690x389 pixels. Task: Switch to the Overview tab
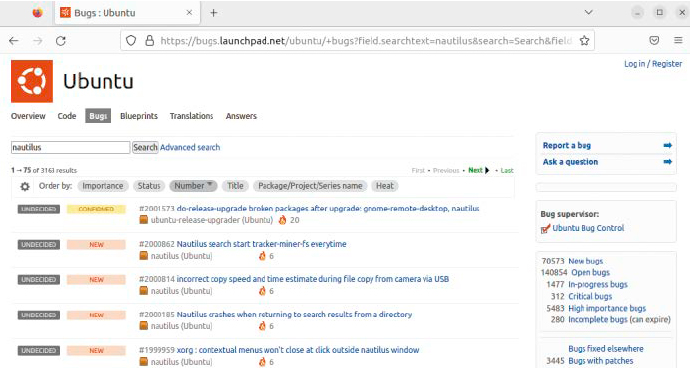pyautogui.click(x=28, y=116)
